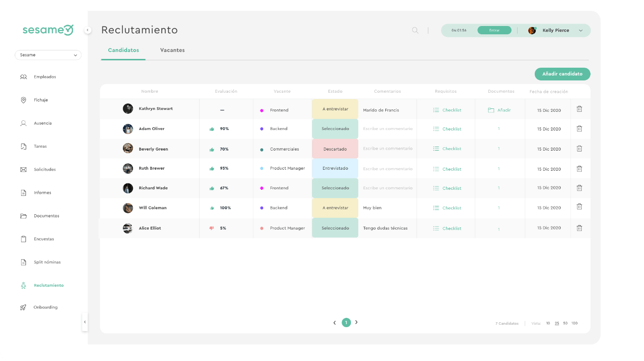Click the Añadir candidato button
644x361 pixels.
[562, 74]
